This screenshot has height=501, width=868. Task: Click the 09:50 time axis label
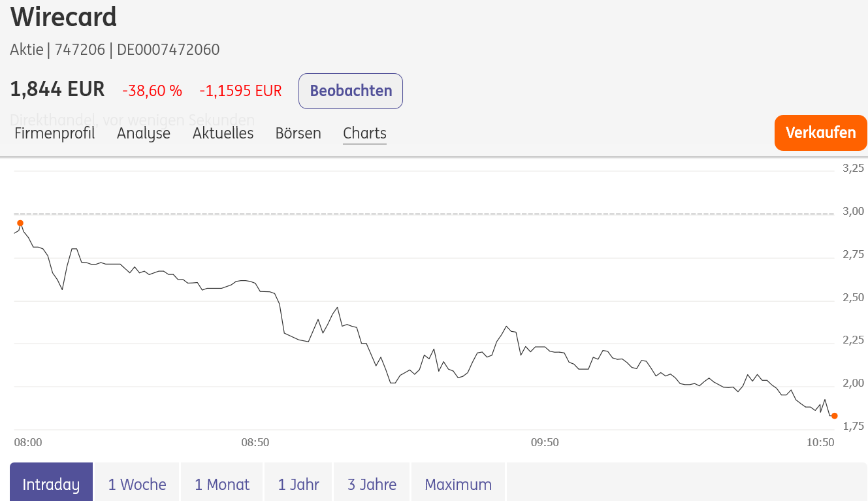tap(545, 442)
